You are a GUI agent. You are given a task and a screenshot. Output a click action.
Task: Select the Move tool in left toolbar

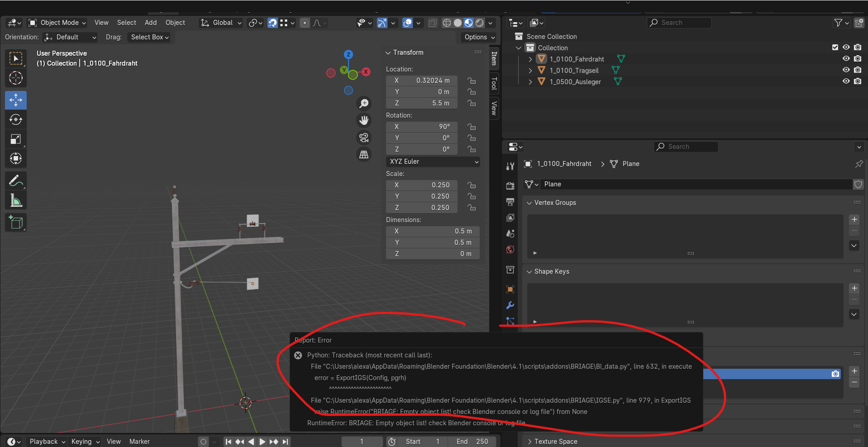16,100
